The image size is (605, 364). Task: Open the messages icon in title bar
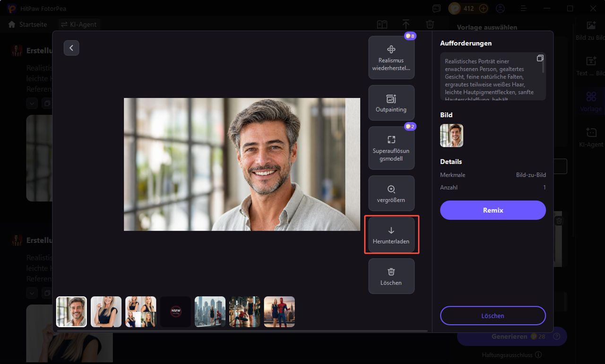[x=436, y=9]
